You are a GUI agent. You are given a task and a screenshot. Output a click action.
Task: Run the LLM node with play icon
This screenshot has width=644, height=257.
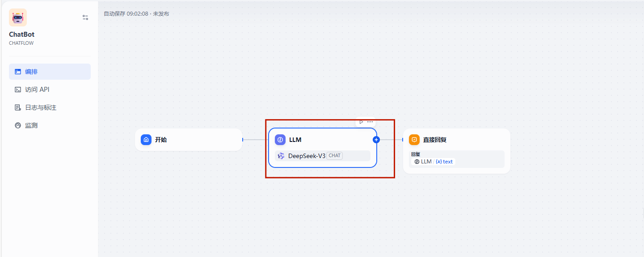[362, 122]
